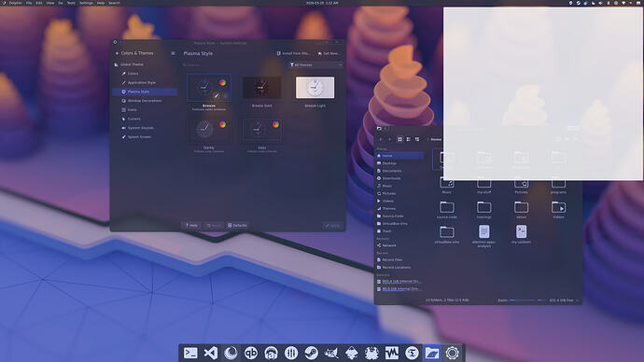The image size is (644, 362).
Task: Launch Visual Studio Code from dock
Action: [211, 353]
